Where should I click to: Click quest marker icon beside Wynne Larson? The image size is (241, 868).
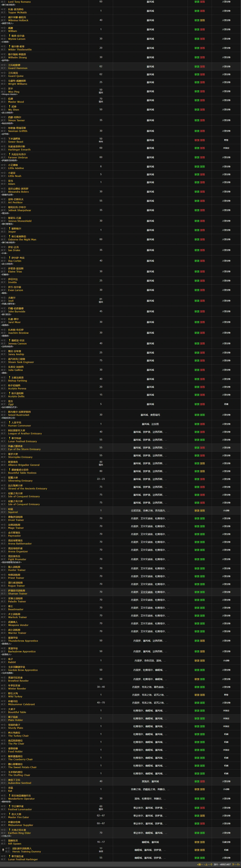coord(10,36)
